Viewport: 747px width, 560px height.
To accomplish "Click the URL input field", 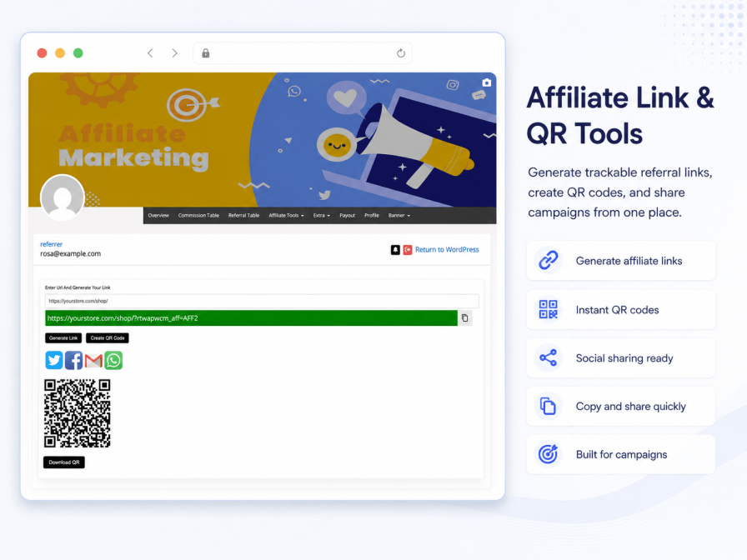I will (x=262, y=301).
